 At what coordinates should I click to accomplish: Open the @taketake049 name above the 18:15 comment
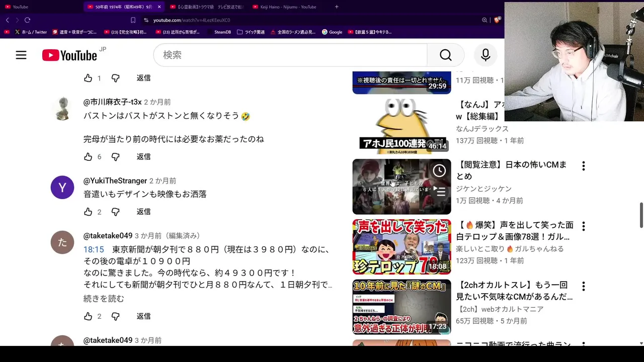click(x=108, y=235)
